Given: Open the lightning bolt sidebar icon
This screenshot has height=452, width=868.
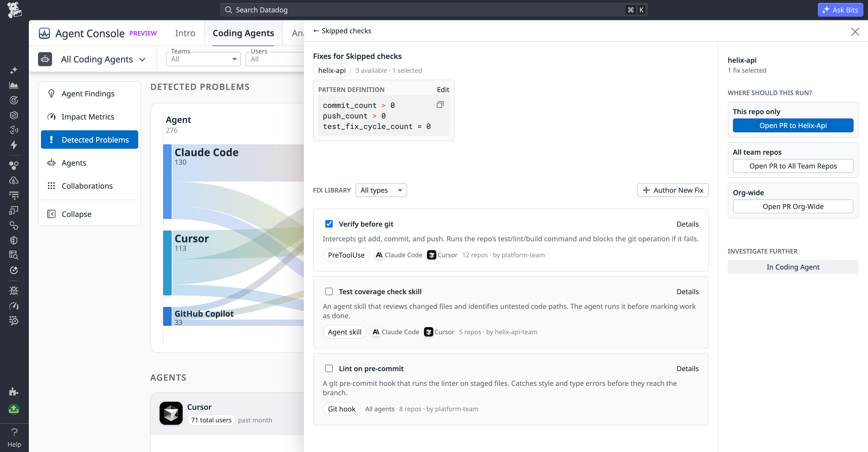Looking at the screenshot, I should point(14,145).
